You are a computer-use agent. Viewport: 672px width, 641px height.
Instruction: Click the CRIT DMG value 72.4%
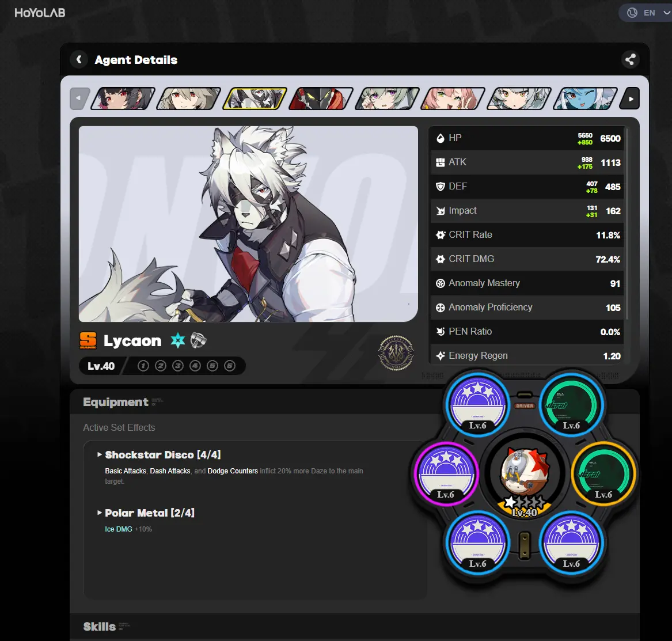pos(608,259)
